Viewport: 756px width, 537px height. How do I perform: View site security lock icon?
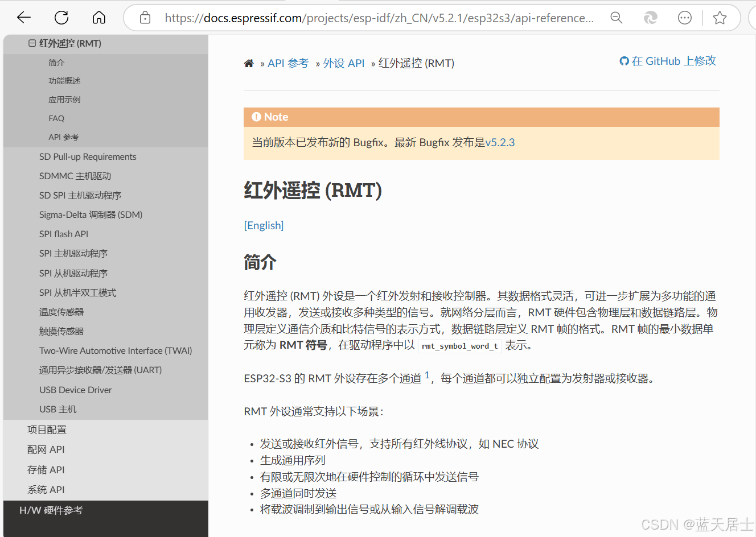coord(145,18)
